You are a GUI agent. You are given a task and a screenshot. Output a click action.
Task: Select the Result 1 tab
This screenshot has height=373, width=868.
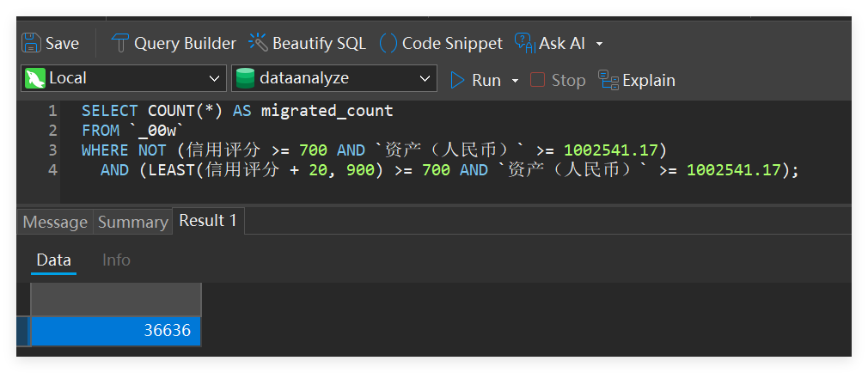[208, 221]
